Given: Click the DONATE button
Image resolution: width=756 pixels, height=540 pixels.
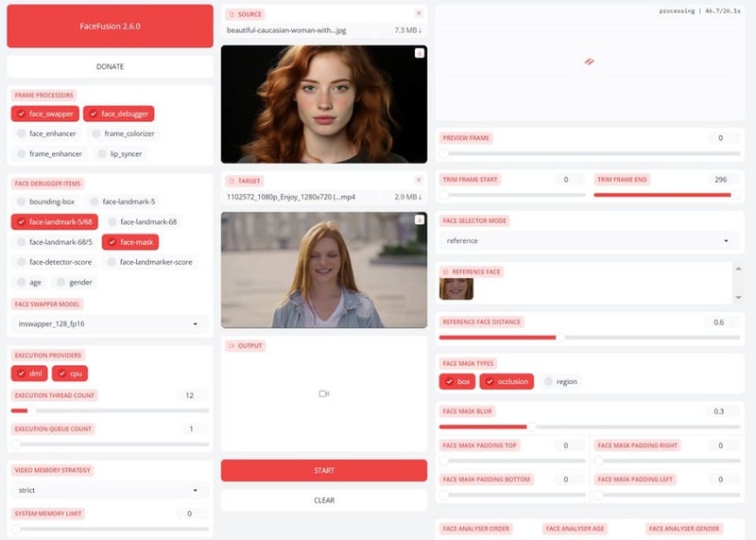Looking at the screenshot, I should [110, 66].
